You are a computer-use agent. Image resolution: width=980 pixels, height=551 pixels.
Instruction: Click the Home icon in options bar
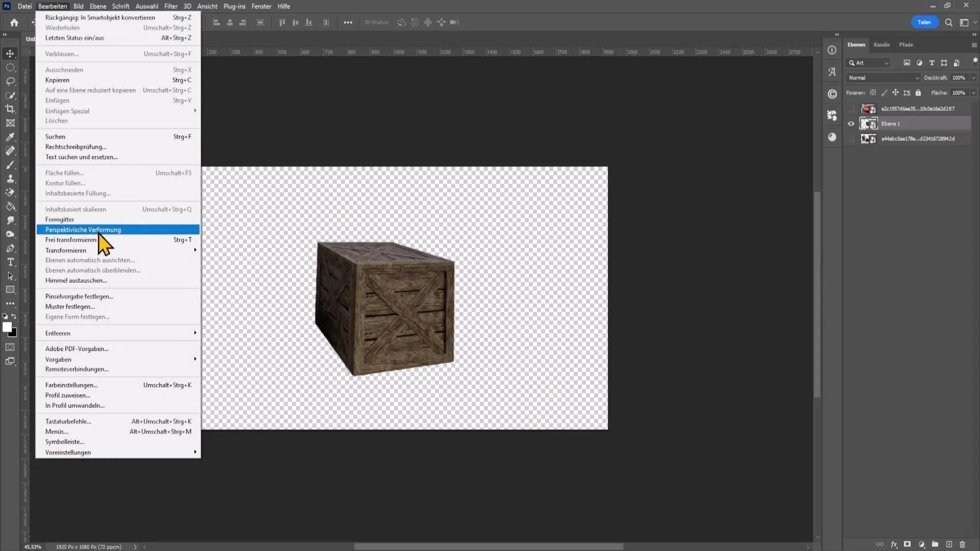[14, 22]
